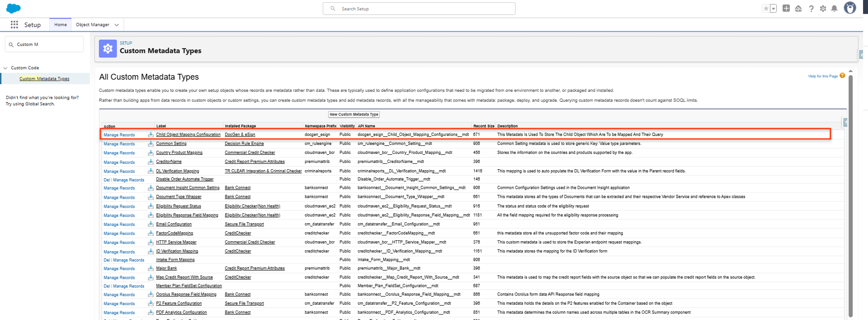Click the magnifier icon in Quick Find box
Screen dimensions: 868x320
(x=11, y=44)
